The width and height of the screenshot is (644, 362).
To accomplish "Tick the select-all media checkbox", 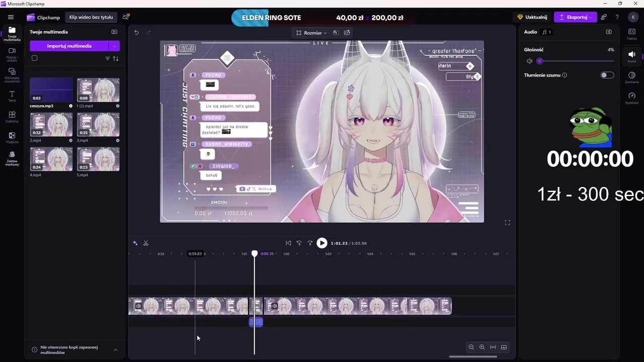I will click(34, 58).
